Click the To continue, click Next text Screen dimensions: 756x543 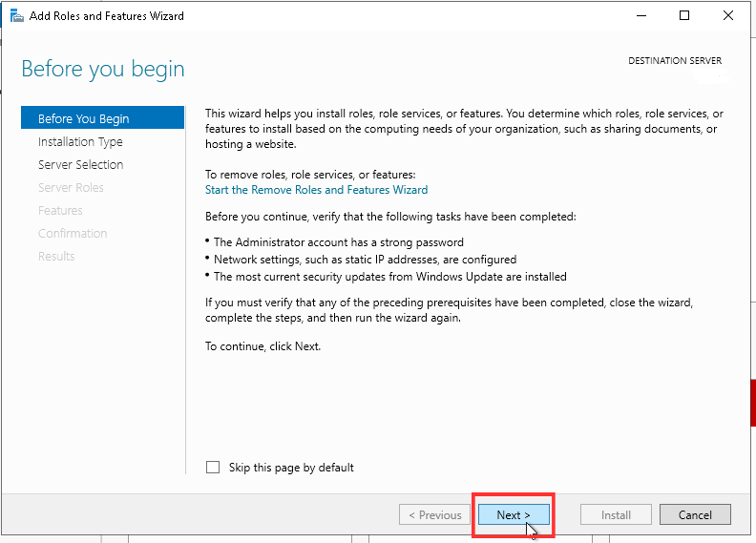point(262,346)
